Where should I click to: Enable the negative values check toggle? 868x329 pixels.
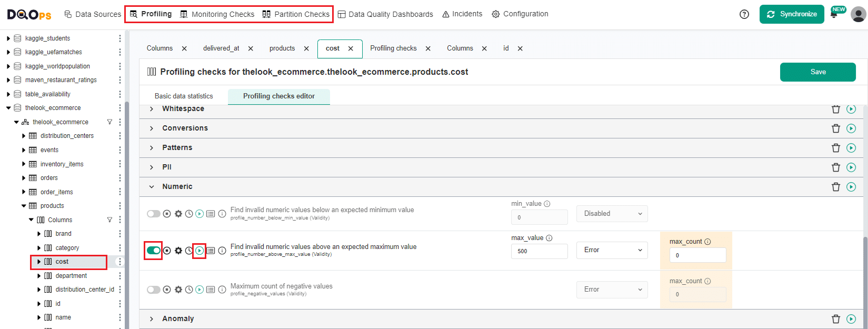154,290
